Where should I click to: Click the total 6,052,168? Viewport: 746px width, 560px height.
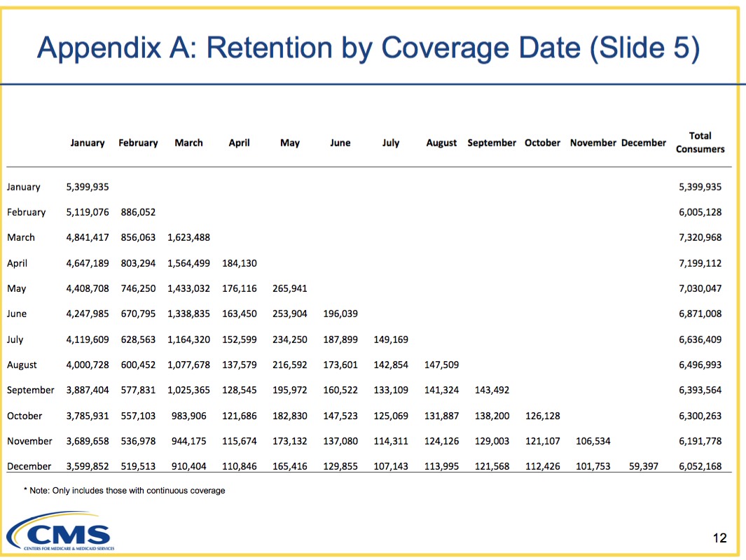(700, 466)
